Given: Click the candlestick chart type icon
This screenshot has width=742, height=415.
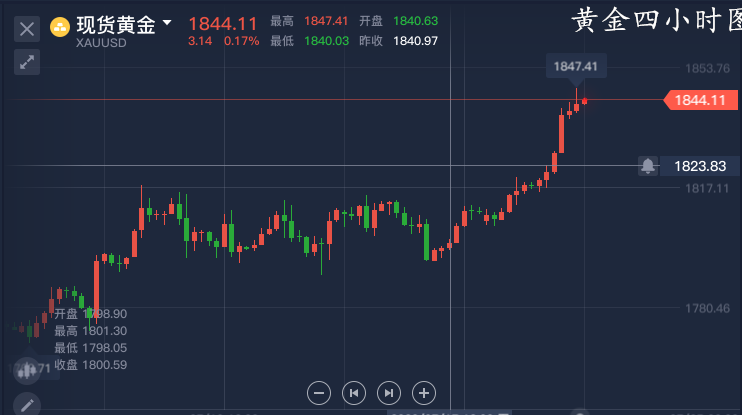Looking at the screenshot, I should tap(27, 370).
